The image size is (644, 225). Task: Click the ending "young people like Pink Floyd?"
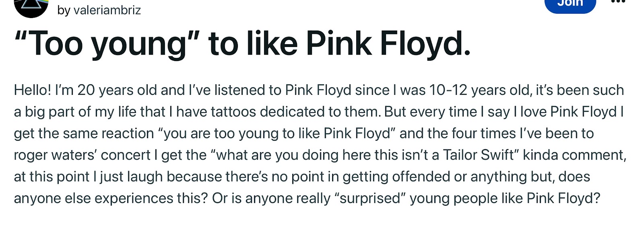pos(505,198)
